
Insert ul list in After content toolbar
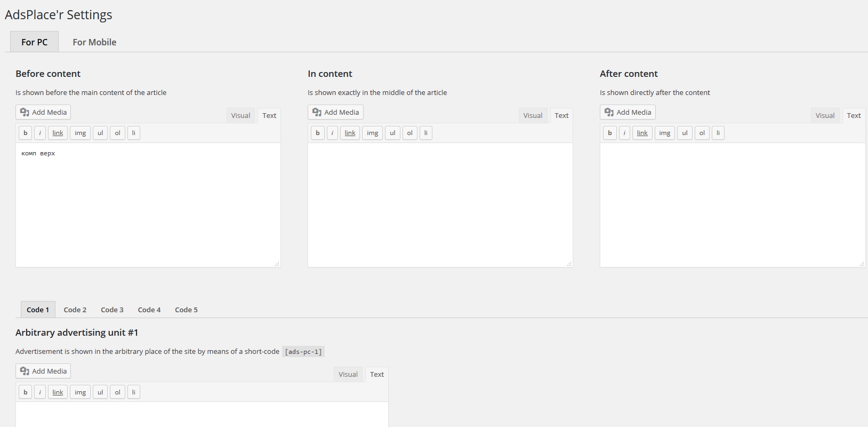(685, 133)
